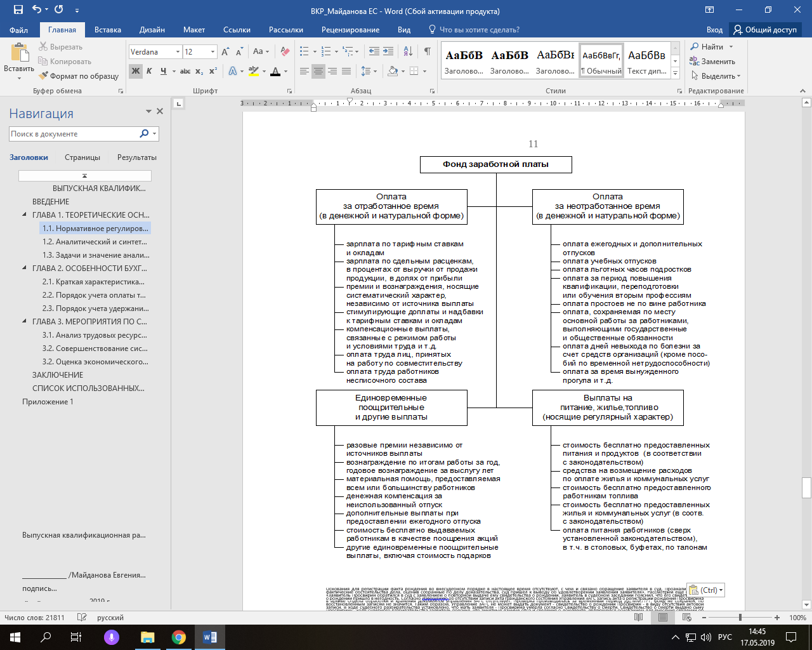Apply the Обычный style from gallery
The width and height of the screenshot is (812, 650).
601,60
